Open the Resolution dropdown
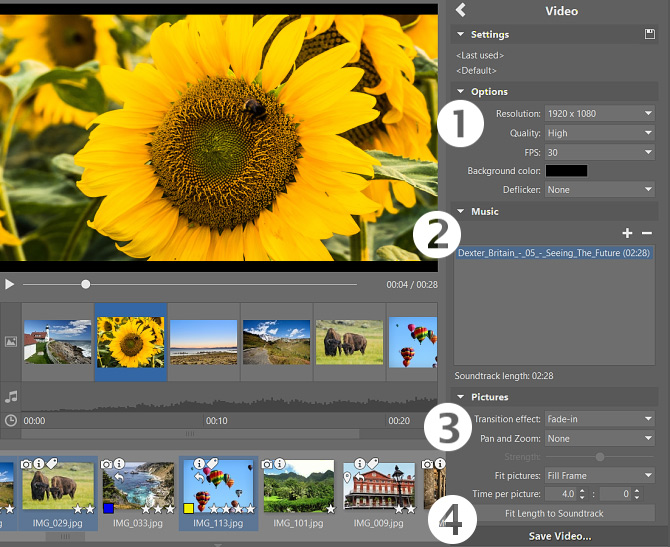 coord(599,114)
